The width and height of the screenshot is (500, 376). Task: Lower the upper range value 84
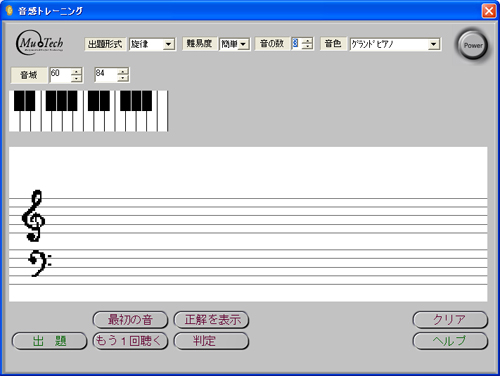pyautogui.click(x=123, y=78)
